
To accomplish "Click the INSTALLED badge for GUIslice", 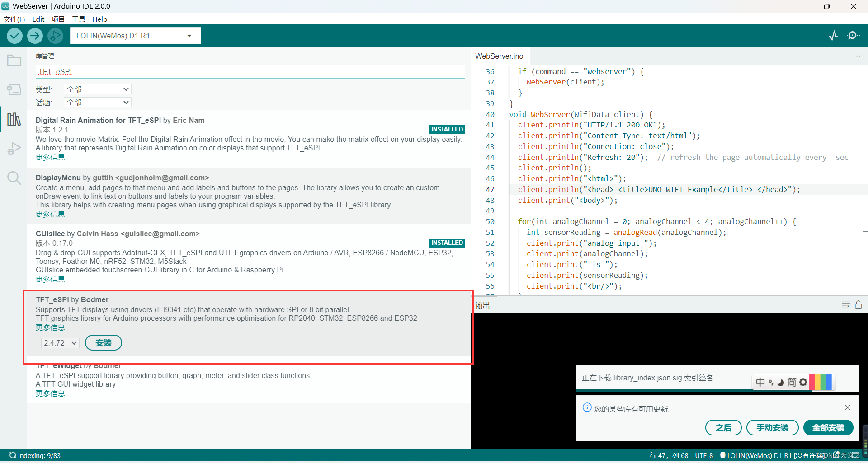I will pos(447,243).
